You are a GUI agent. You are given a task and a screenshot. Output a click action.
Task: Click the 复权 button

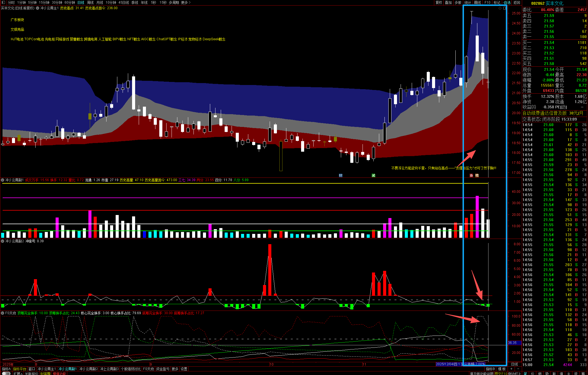[439, 2]
